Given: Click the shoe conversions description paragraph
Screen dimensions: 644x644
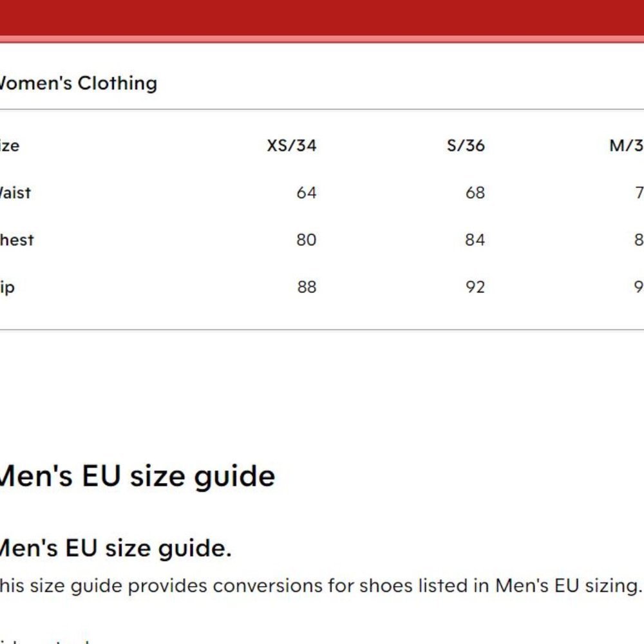Looking at the screenshot, I should tap(321, 586).
